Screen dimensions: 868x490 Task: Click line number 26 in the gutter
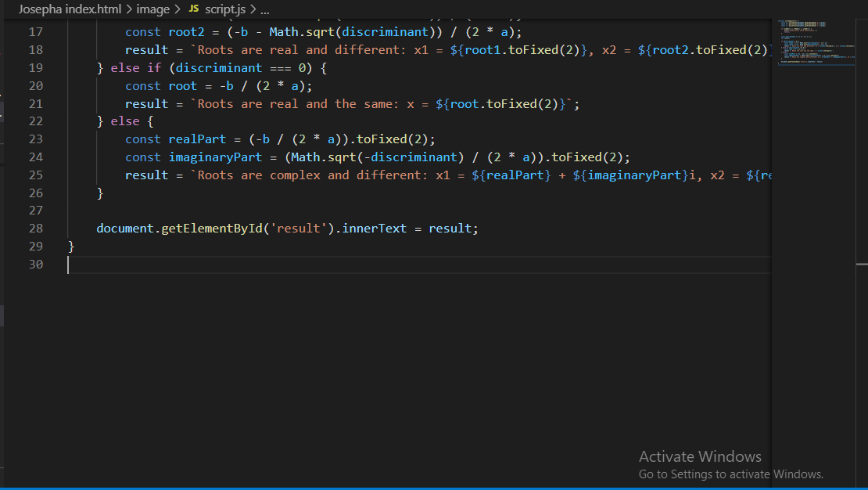coord(36,193)
